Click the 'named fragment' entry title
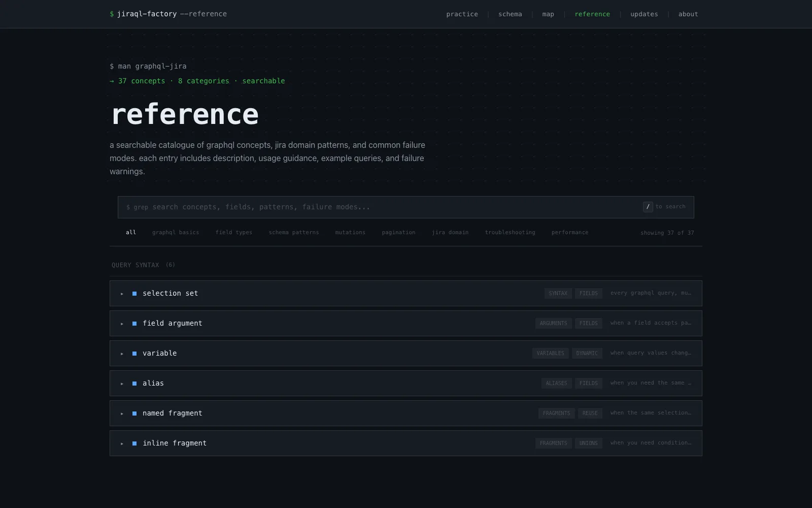This screenshot has height=508, width=812. coord(173,413)
